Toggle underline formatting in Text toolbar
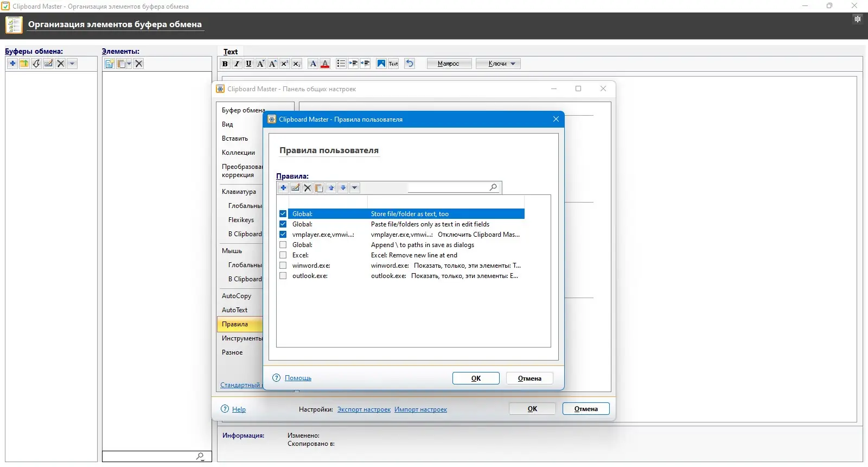The image size is (868, 467). (249, 64)
